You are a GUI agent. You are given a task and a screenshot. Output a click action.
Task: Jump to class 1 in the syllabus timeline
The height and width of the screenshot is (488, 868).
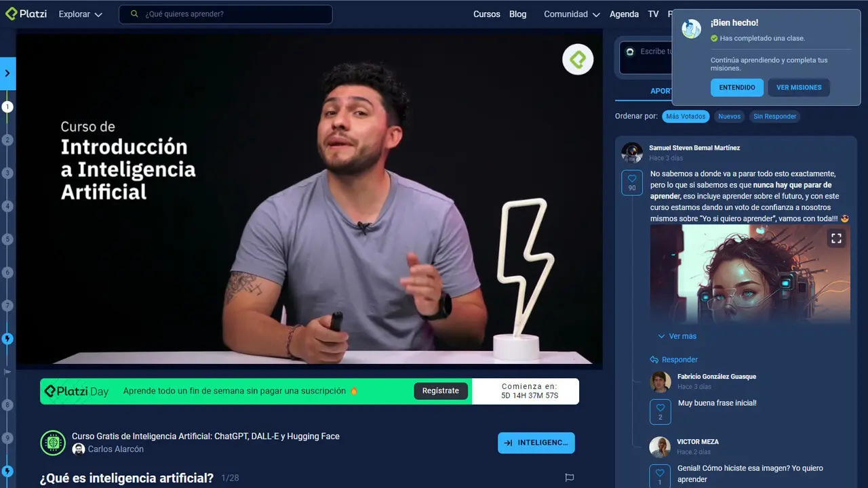click(x=7, y=107)
